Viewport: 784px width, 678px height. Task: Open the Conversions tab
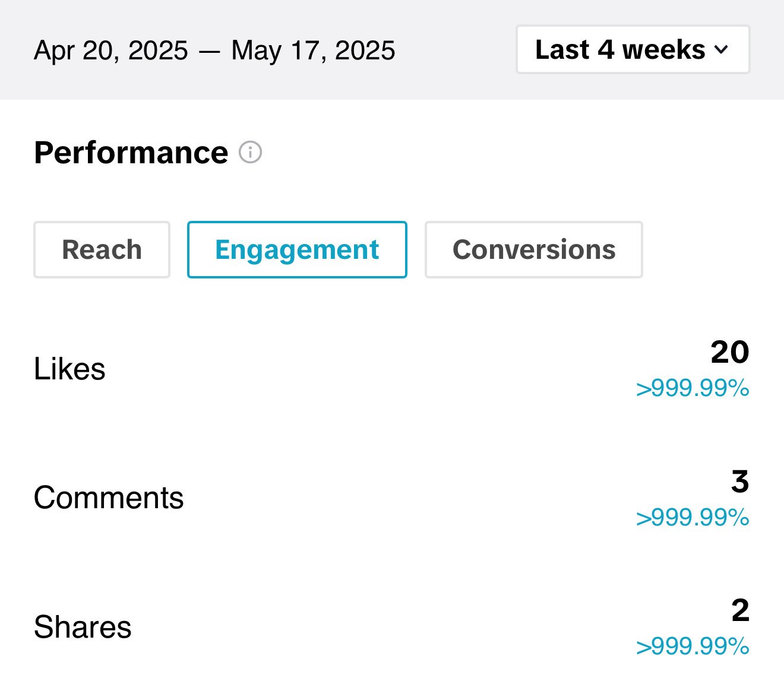(x=533, y=250)
